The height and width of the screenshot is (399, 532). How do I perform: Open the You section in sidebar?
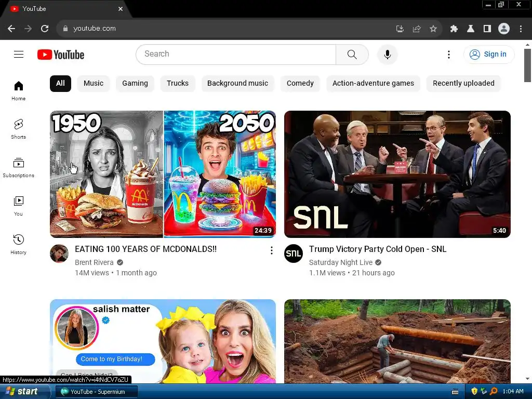(19, 206)
